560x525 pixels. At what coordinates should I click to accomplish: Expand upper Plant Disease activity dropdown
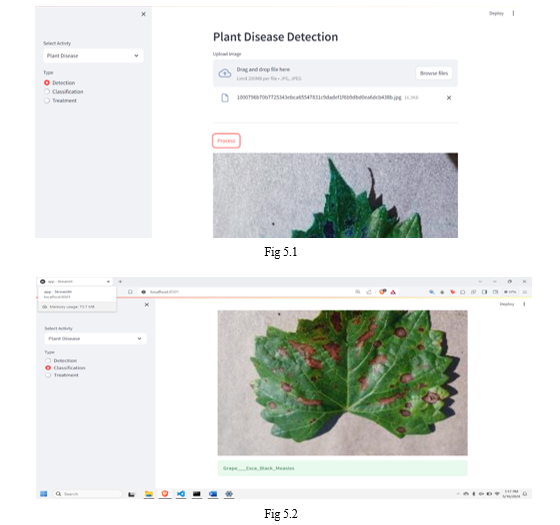(93, 56)
